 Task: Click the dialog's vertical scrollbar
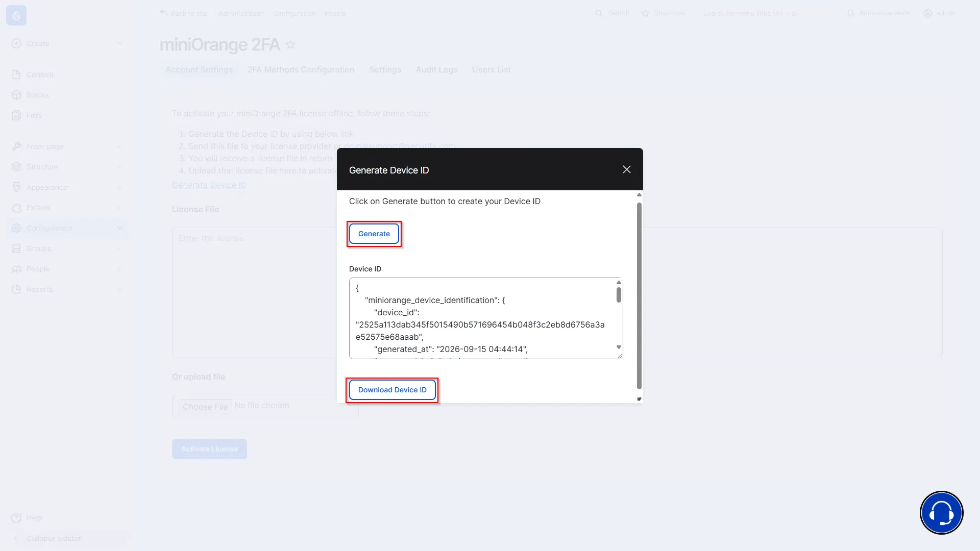click(x=639, y=296)
